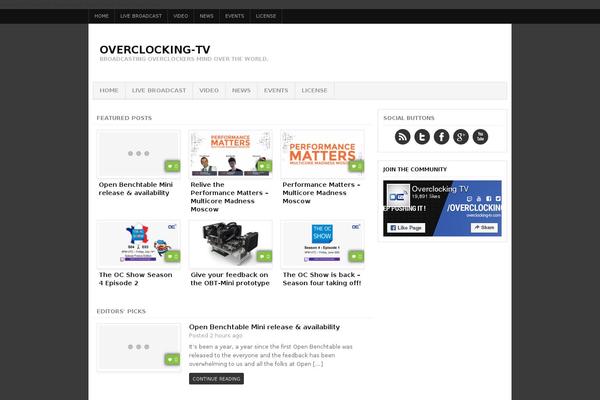Click comment badge on Performance Matters Multicore Madness thumbnail
The height and width of the screenshot is (400, 600).
pyautogui.click(x=356, y=166)
